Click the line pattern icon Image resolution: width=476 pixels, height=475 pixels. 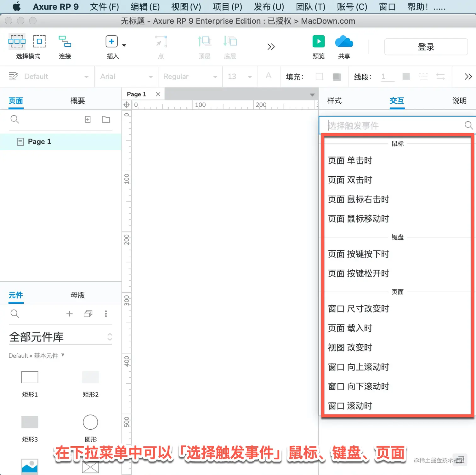(x=423, y=77)
